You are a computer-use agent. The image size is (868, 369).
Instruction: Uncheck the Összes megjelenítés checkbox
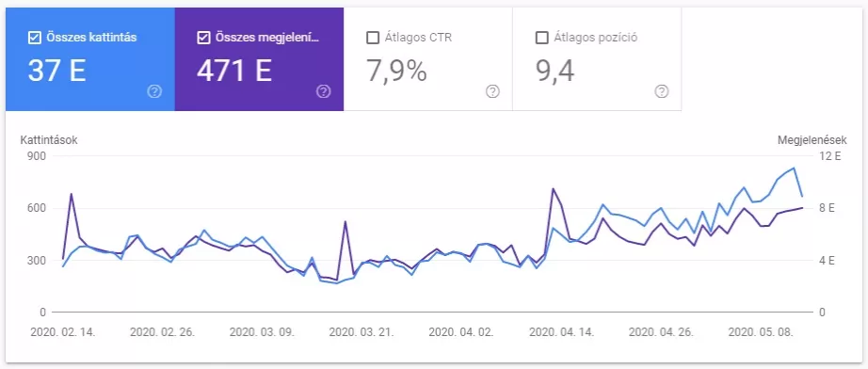point(203,38)
